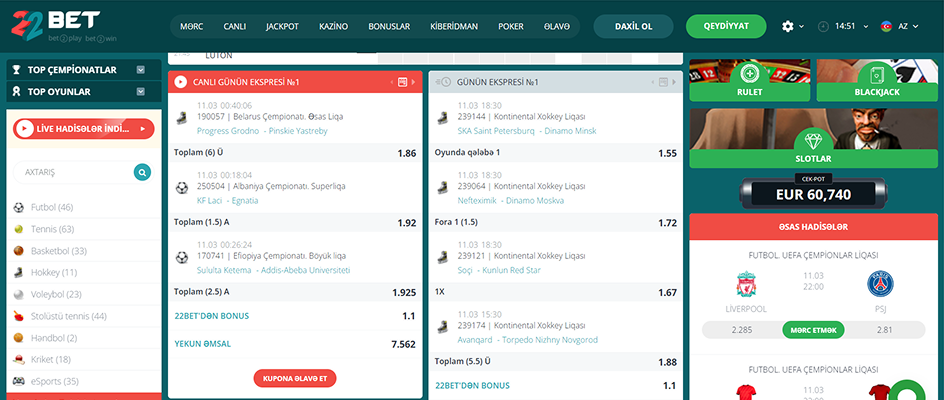Open SKA Saint Petersburq - Dinamo Minsk match
Image resolution: width=944 pixels, height=400 pixels.
527,131
